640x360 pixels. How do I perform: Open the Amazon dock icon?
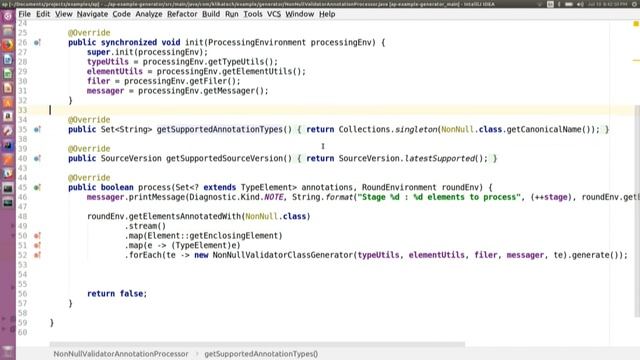[x=8, y=117]
